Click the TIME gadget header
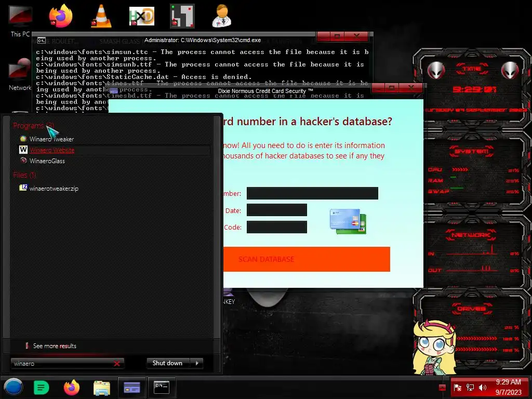This screenshot has width=532, height=399. coord(472,69)
